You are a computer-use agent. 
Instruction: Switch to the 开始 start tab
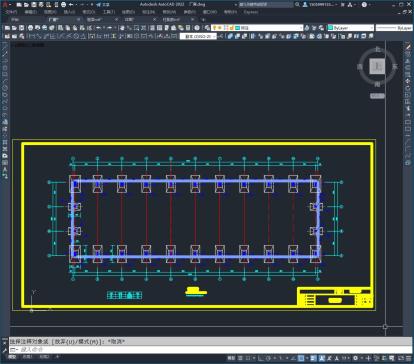(15, 20)
